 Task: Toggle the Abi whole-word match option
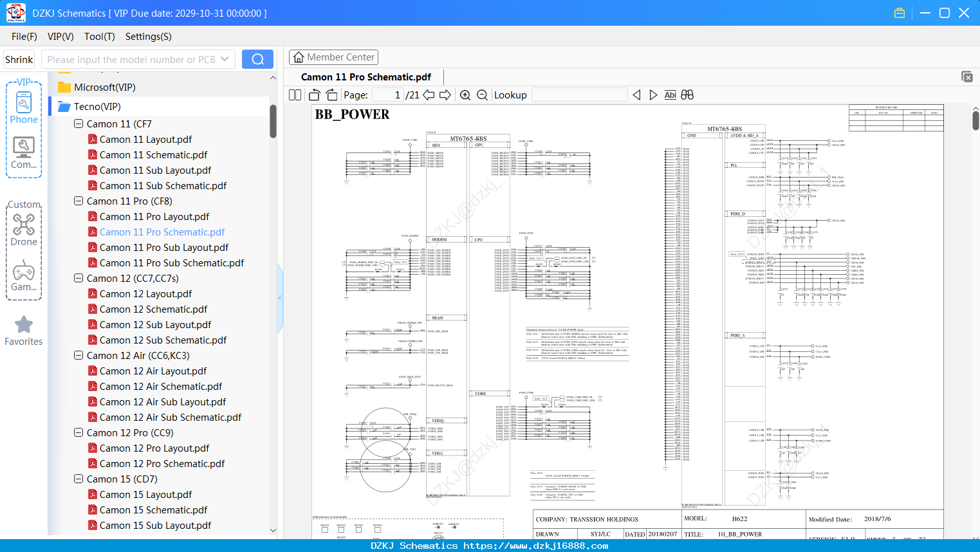pyautogui.click(x=670, y=95)
